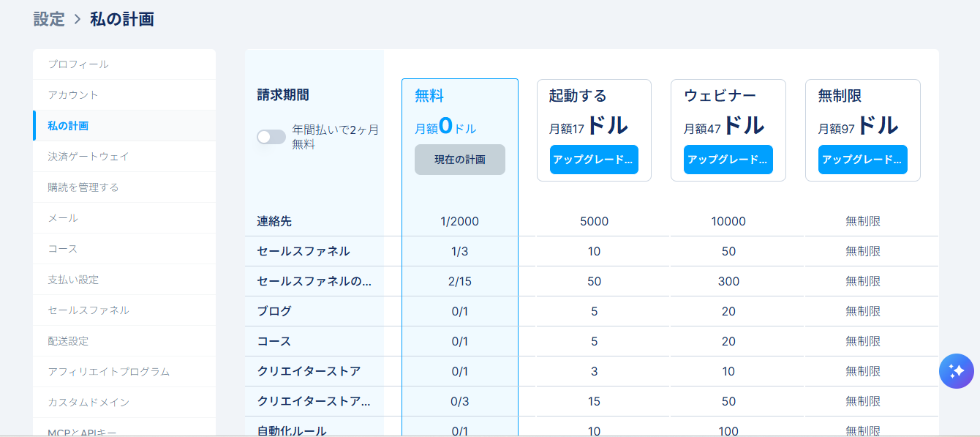Screen dimensions: 980x437
Task: Open 支払い設定 sidebar item
Action: point(124,280)
